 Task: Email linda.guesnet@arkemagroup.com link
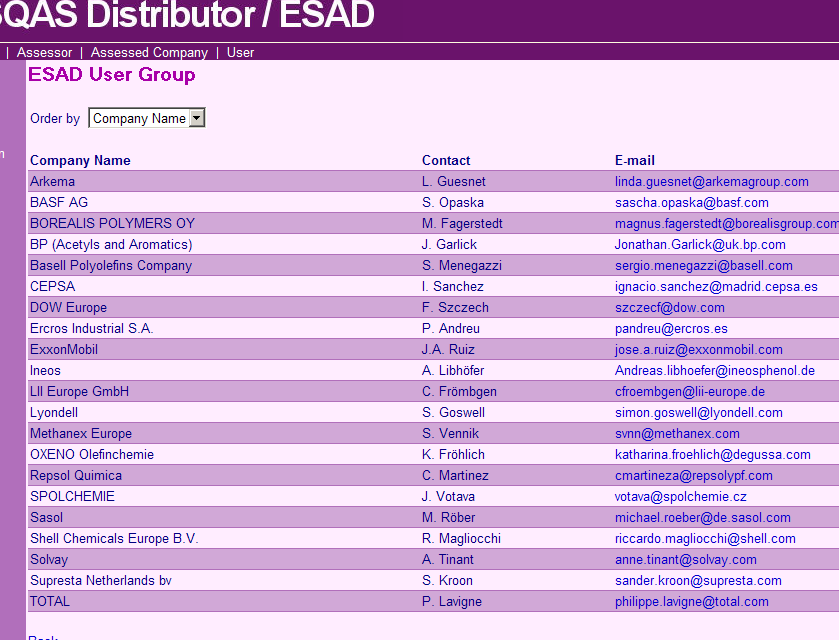712,181
